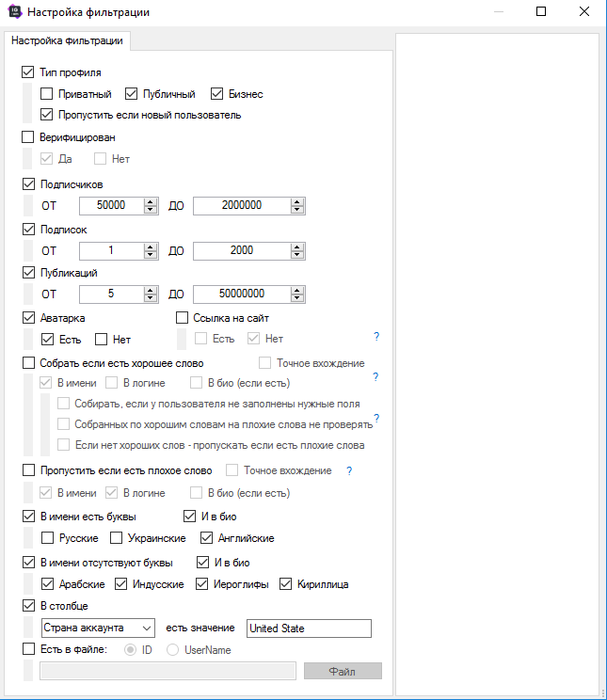This screenshot has height=700, width=607.
Task: Check the Русские letters checkbox
Action: 47,538
